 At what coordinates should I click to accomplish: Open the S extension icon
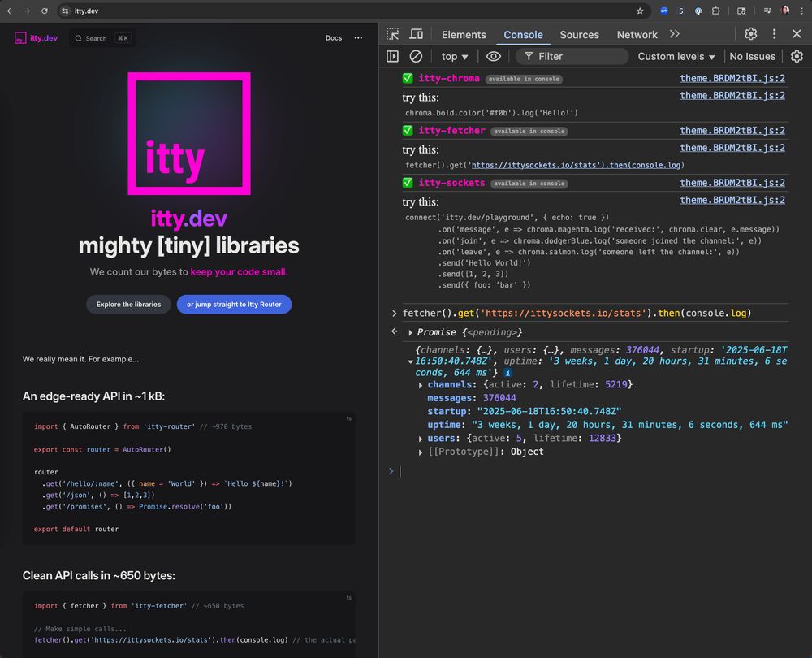pyautogui.click(x=681, y=11)
